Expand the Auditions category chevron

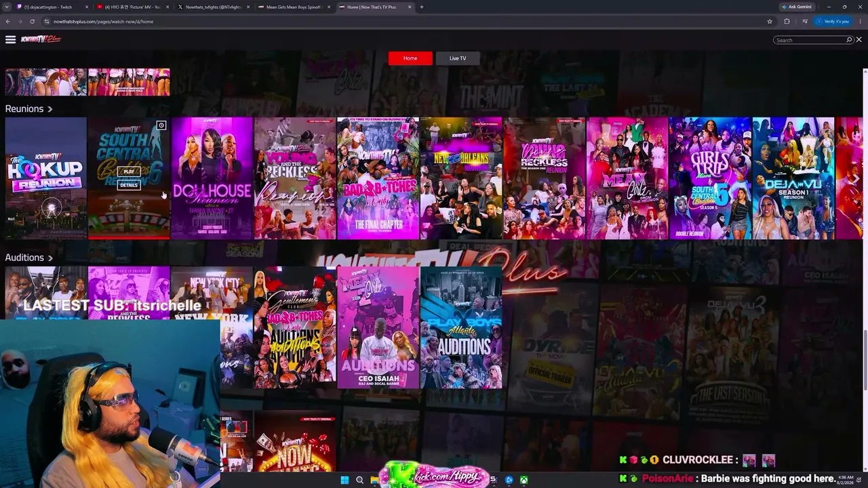pyautogui.click(x=50, y=258)
